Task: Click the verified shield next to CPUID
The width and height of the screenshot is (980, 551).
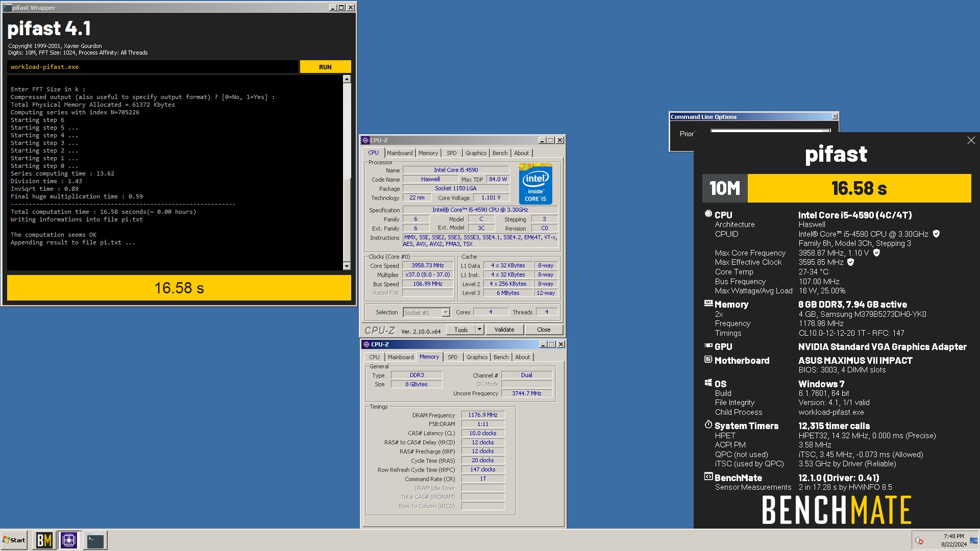Action: click(936, 234)
